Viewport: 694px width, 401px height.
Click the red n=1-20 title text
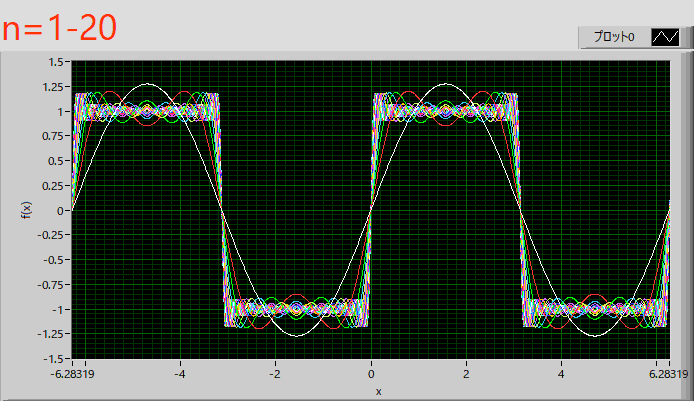click(x=62, y=27)
